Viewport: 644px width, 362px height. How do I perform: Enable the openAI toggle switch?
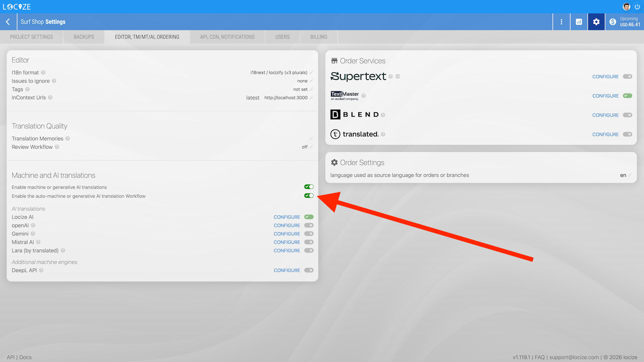(x=309, y=225)
